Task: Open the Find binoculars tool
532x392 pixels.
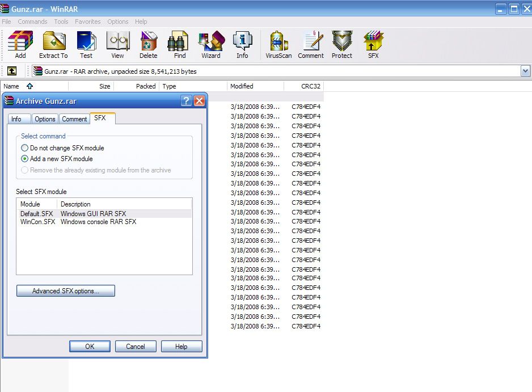Action: pos(179,44)
